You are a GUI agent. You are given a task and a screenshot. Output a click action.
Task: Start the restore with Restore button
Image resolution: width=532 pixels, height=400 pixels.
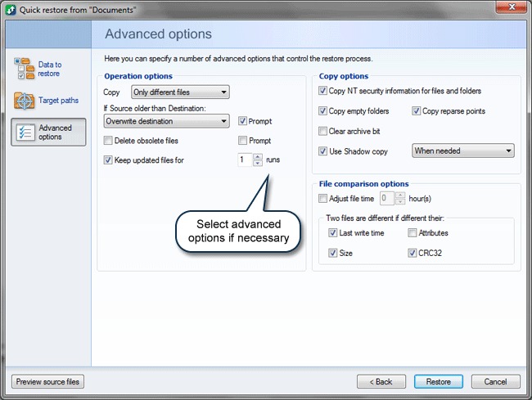point(439,382)
